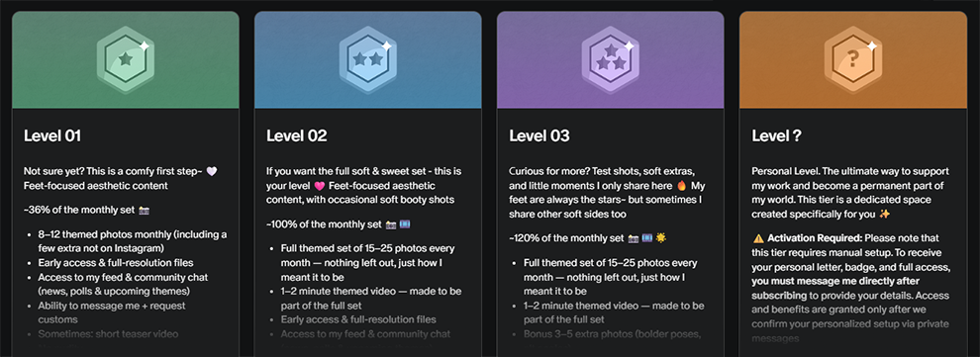Open the Level 01 tier heading
This screenshot has width=980, height=357.
(x=52, y=135)
